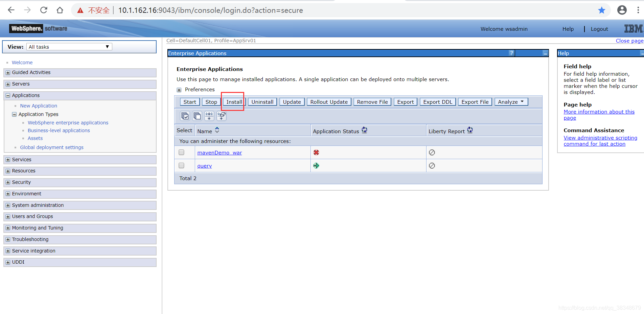Open More information about this page
Image resolution: width=644 pixels, height=314 pixels.
tap(599, 115)
